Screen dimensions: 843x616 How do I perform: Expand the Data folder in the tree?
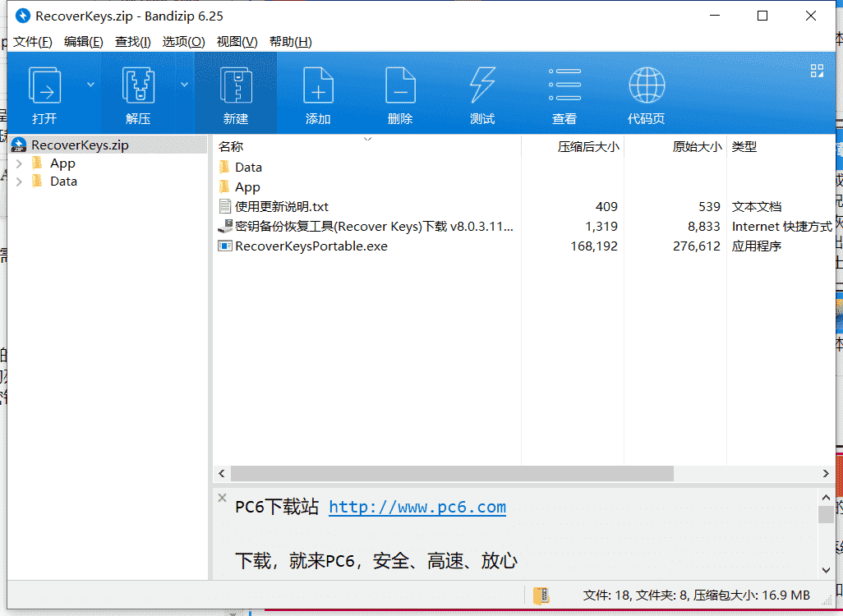click(x=20, y=182)
